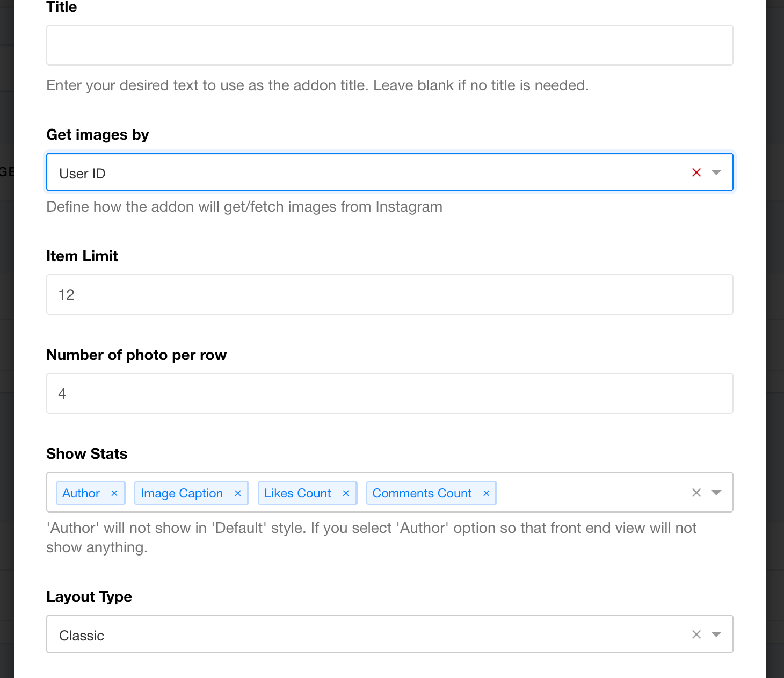Open the Get images by dropdown
The width and height of the screenshot is (784, 678).
(x=716, y=172)
